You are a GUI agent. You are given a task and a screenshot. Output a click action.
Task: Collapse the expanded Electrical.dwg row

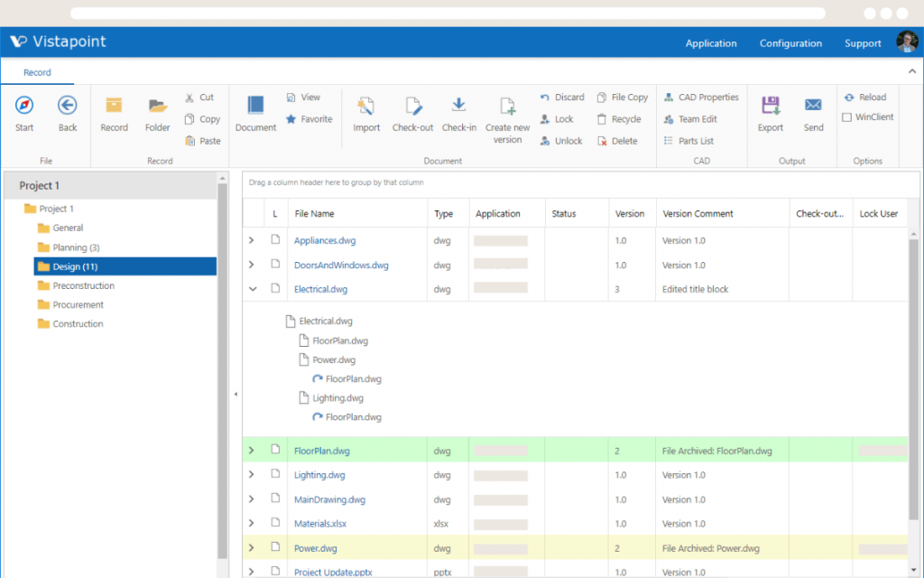(253, 289)
